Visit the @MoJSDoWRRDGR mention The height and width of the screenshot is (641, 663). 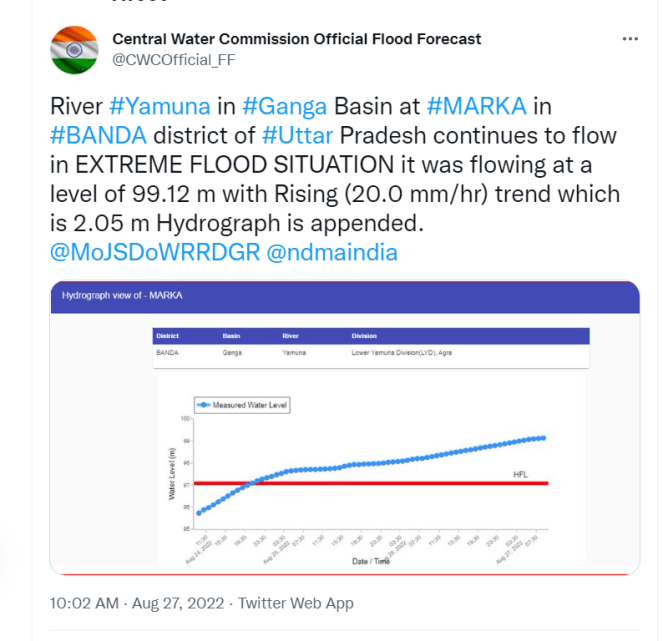point(153,252)
